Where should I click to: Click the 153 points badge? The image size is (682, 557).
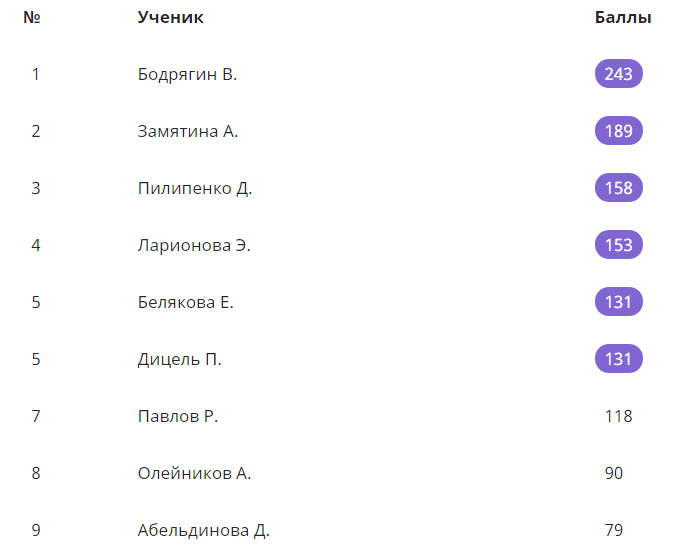click(x=618, y=245)
